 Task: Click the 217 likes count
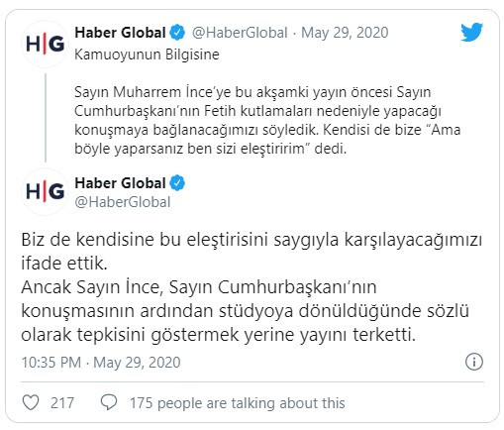point(62,403)
